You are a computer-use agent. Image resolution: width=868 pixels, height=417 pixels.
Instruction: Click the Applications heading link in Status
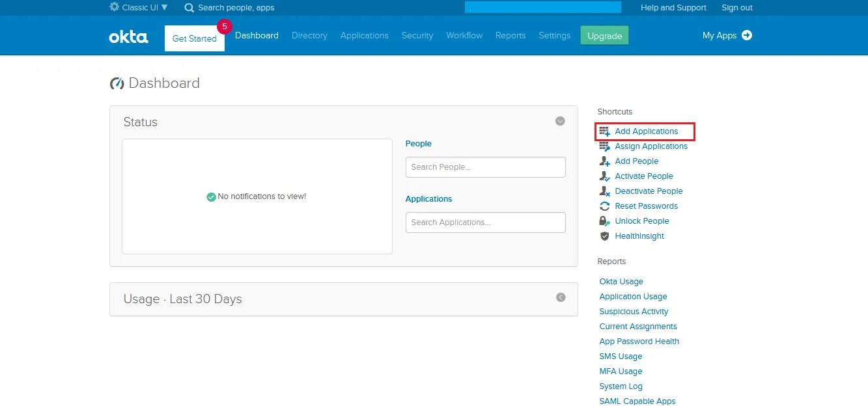(x=428, y=199)
